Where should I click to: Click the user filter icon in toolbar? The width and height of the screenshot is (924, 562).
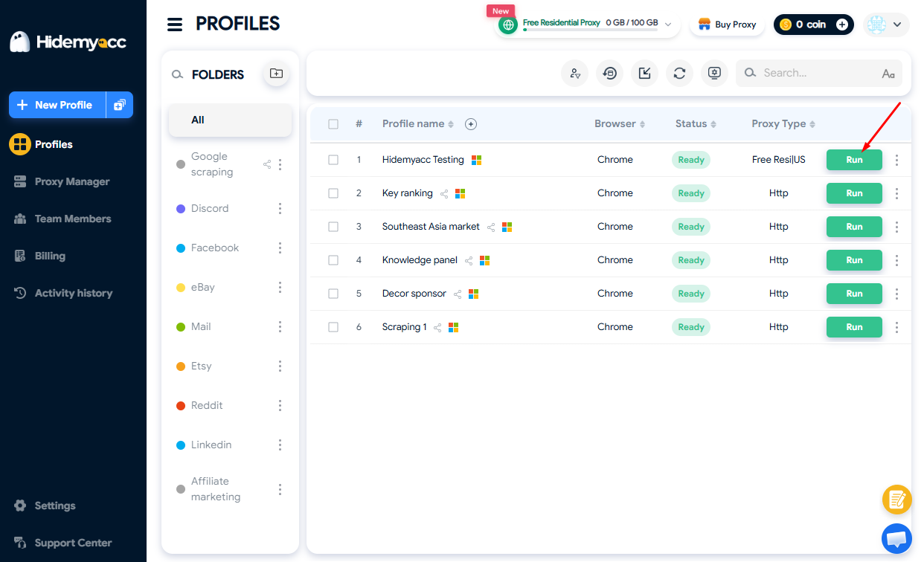click(574, 73)
